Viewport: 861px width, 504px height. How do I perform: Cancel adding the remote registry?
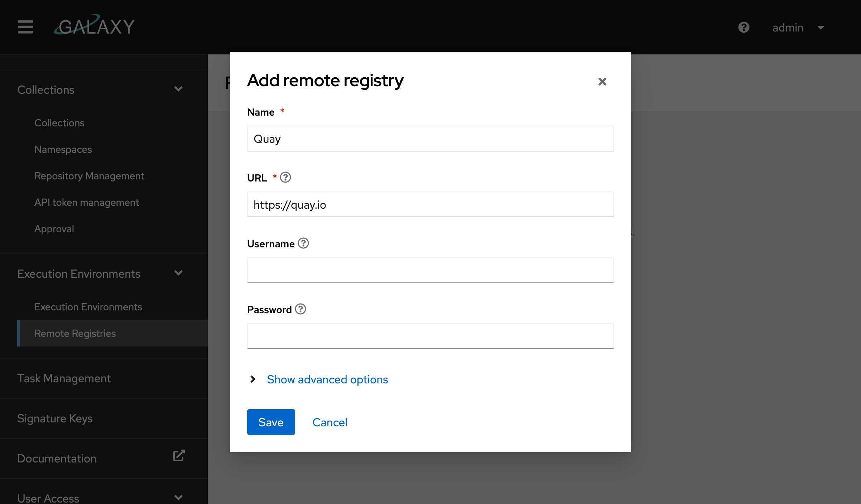click(x=330, y=422)
